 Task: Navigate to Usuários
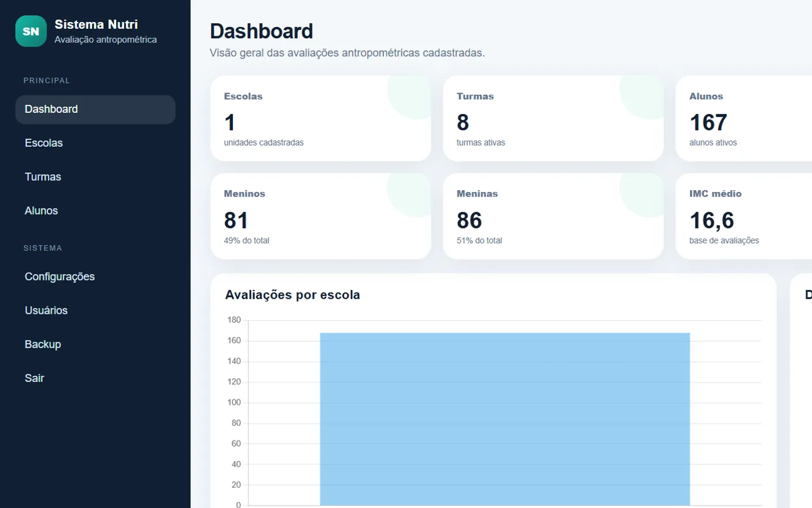coord(95,311)
